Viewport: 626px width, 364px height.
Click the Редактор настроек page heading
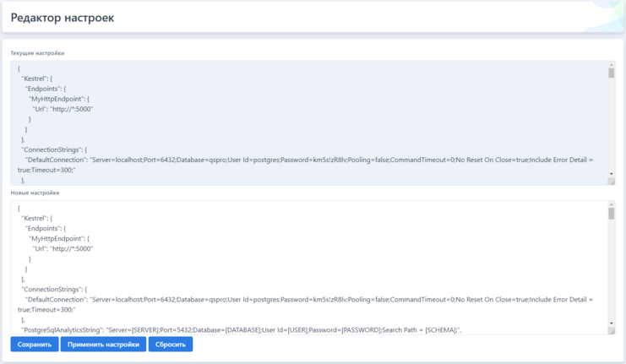(63, 18)
